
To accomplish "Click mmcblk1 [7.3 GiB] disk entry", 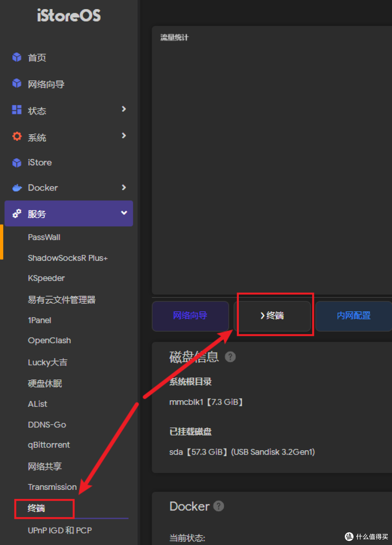I will point(206,402).
